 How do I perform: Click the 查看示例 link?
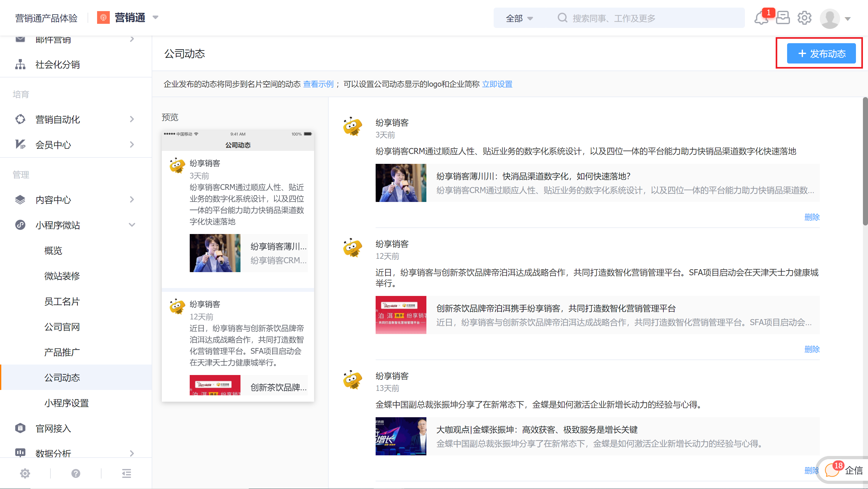(318, 84)
